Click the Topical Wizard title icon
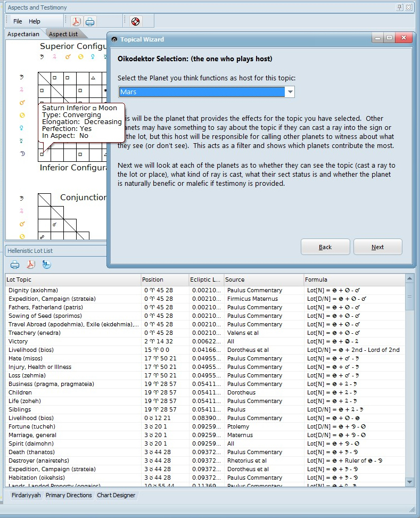420x518 pixels. [x=114, y=39]
